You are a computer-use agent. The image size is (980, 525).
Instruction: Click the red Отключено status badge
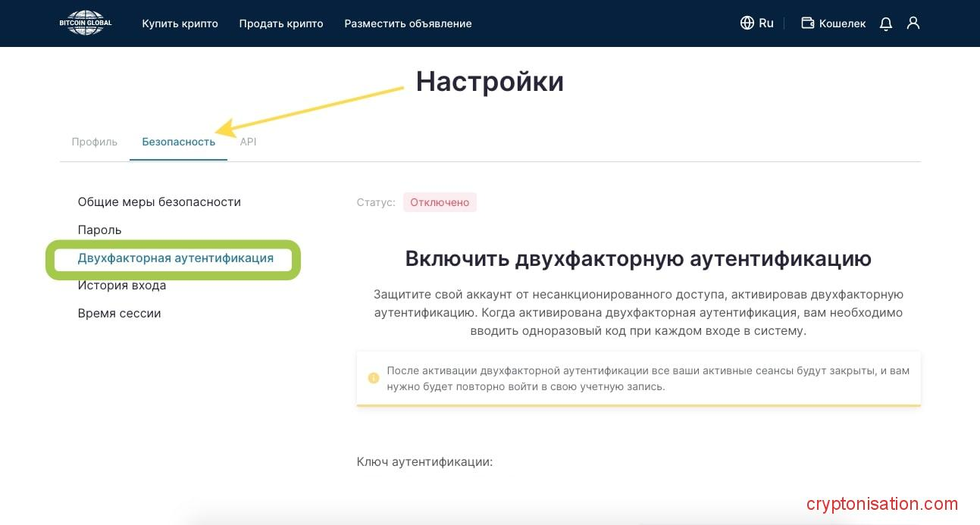click(440, 202)
